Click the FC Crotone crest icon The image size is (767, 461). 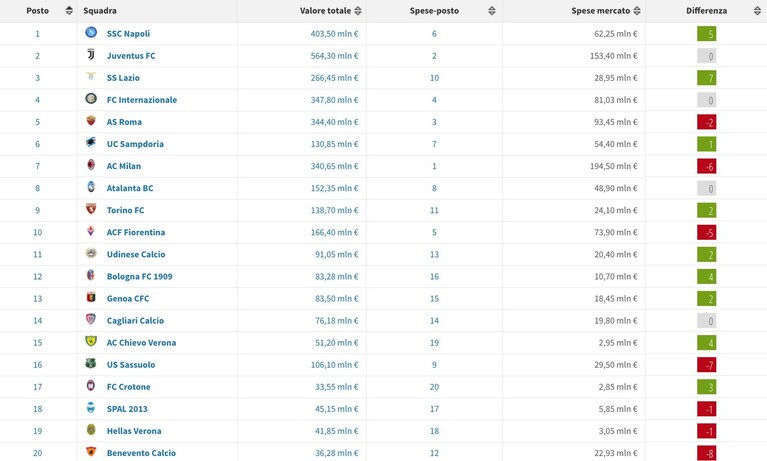[x=91, y=385]
